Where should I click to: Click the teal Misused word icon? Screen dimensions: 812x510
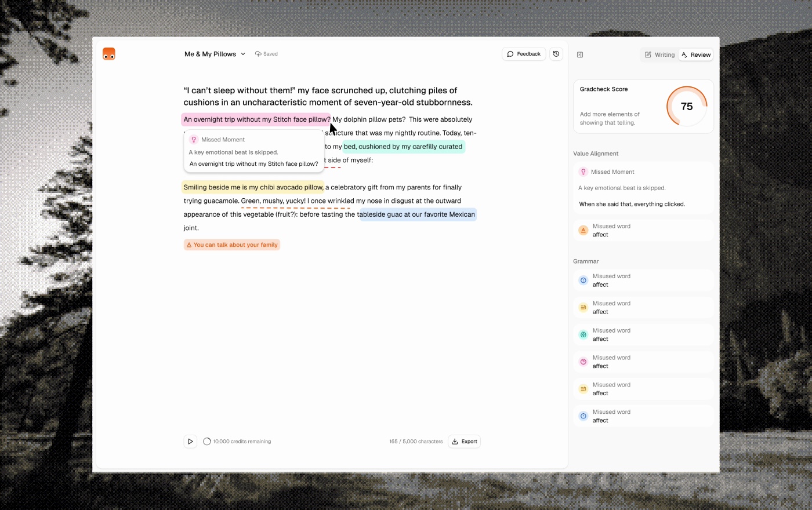[583, 334]
